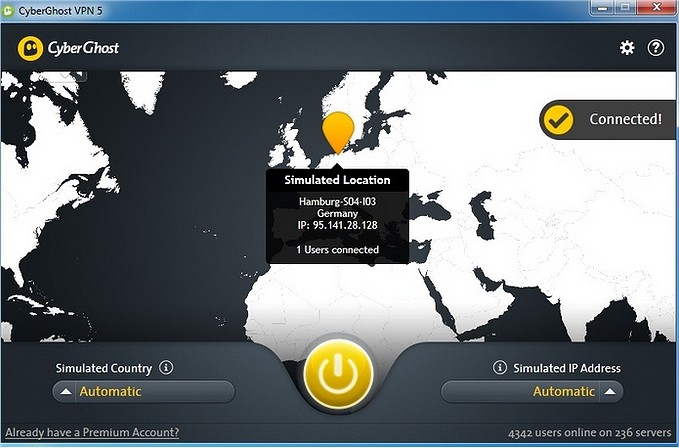Expand the Simulated IP Address dropdown
Viewport: 679px width, 448px height.
(532, 392)
